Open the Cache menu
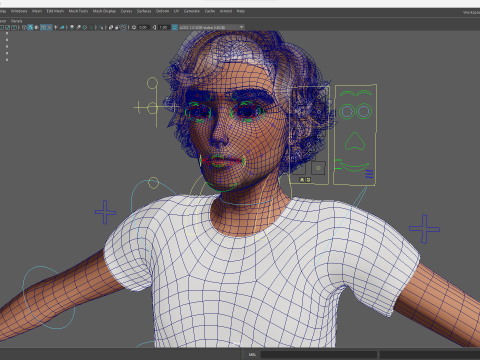Viewport: 480px width, 360px height. point(210,11)
